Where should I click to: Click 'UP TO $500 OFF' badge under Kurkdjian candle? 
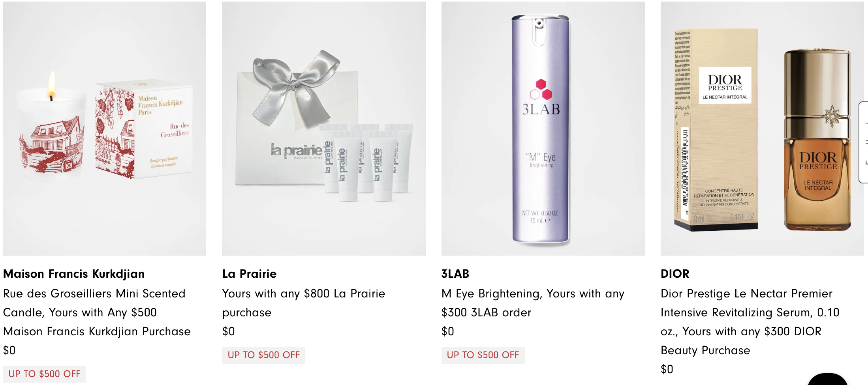(45, 374)
